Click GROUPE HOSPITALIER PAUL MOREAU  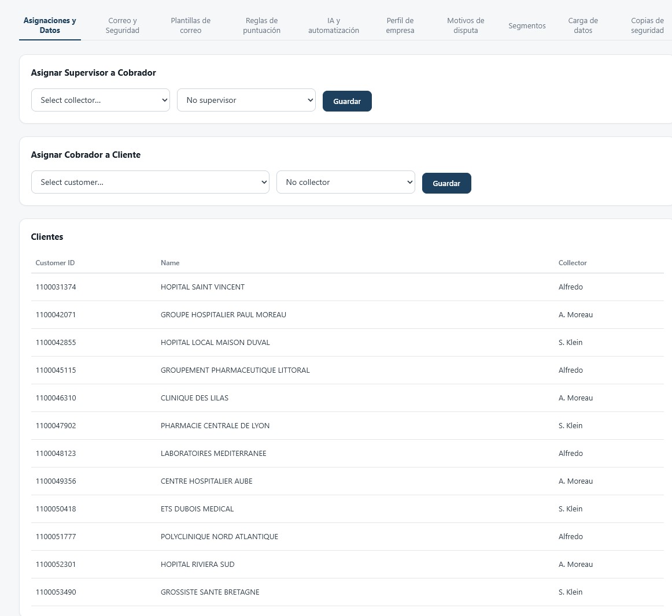pos(223,314)
